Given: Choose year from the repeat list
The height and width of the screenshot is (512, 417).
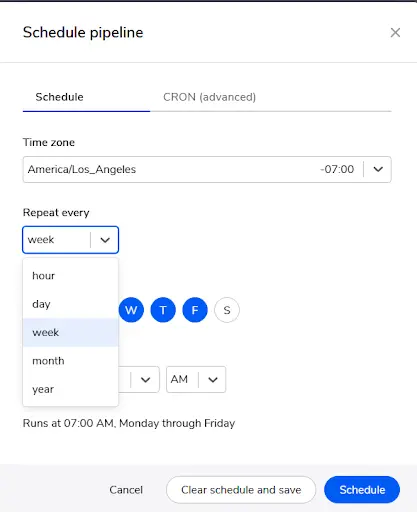Looking at the screenshot, I should pos(70,389).
